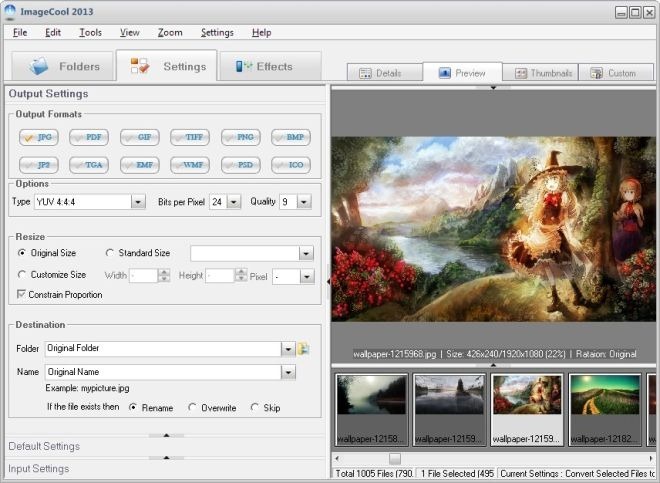Click the browse folder icon beside Folder field
Viewport: 660px width, 483px height.
303,349
